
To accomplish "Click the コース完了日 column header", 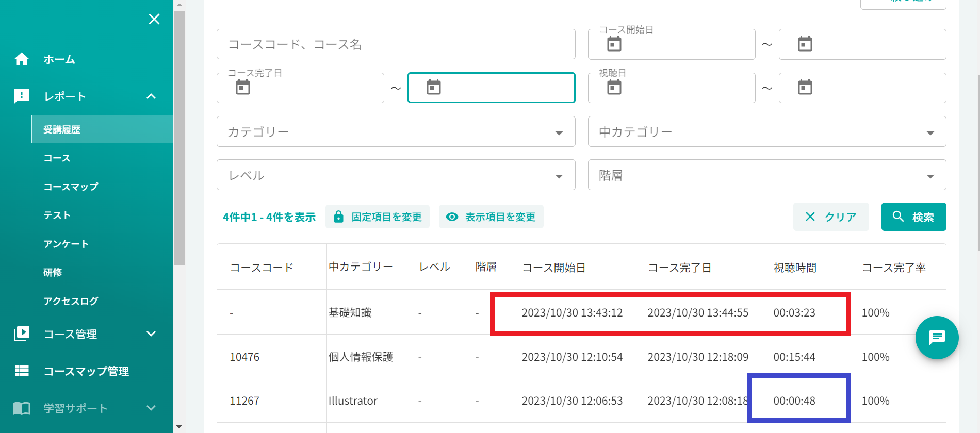I will [680, 268].
